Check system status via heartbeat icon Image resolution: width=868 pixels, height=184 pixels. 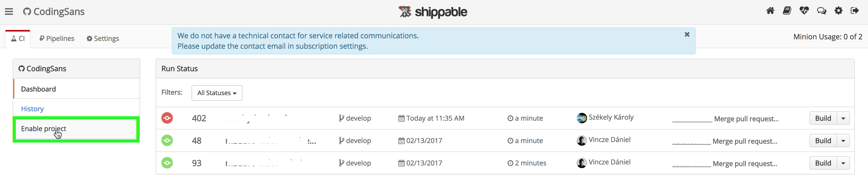pos(804,10)
